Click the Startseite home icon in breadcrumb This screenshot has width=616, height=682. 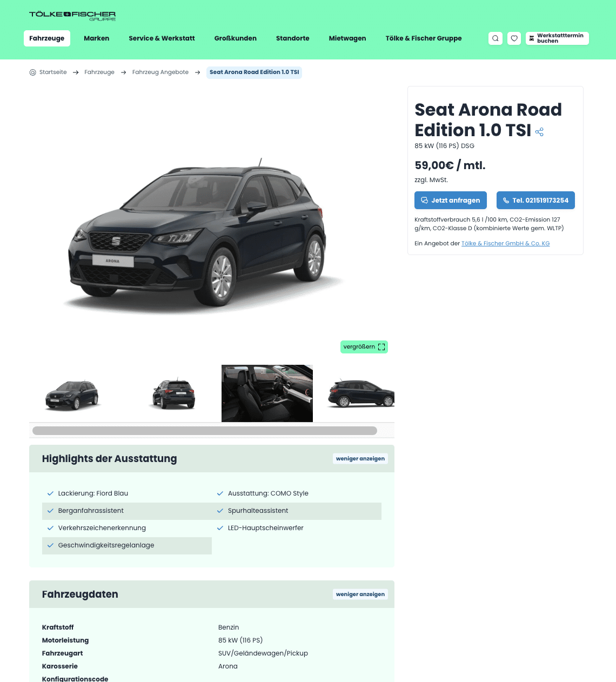click(32, 72)
